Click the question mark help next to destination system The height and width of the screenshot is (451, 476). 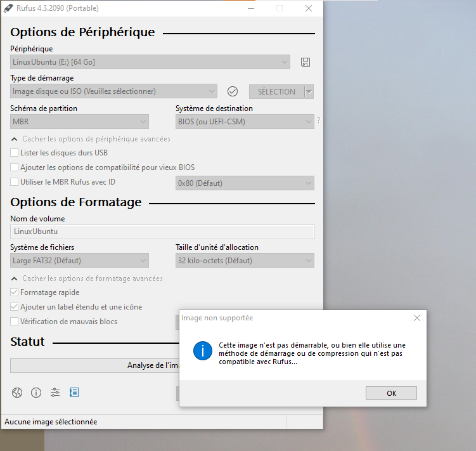tap(318, 121)
